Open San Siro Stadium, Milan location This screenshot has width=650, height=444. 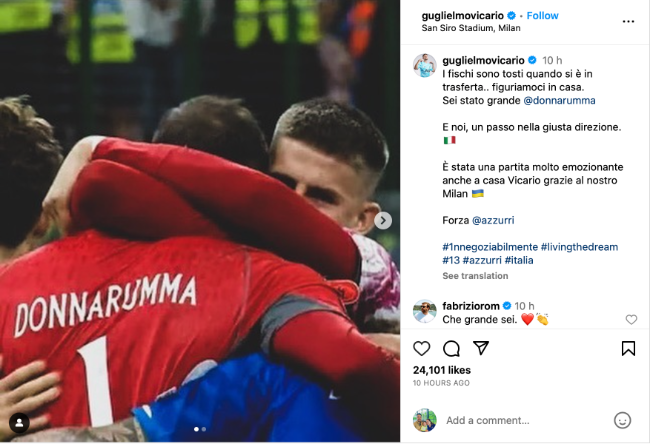[x=471, y=28]
